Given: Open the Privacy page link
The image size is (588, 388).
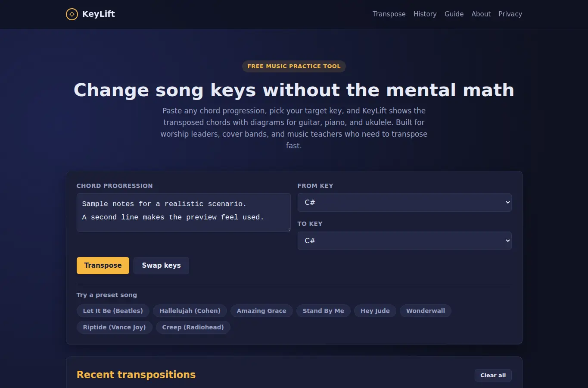Looking at the screenshot, I should 510,14.
